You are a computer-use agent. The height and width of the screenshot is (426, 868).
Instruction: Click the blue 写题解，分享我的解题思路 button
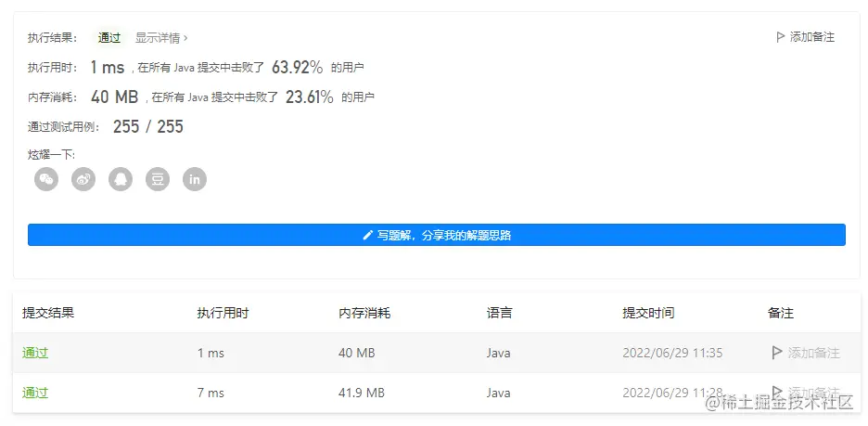point(436,235)
